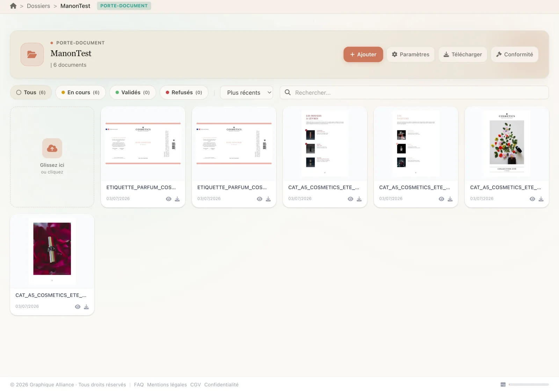Show only Refusés documents
Viewport: 559px width, 392px height.
(184, 93)
